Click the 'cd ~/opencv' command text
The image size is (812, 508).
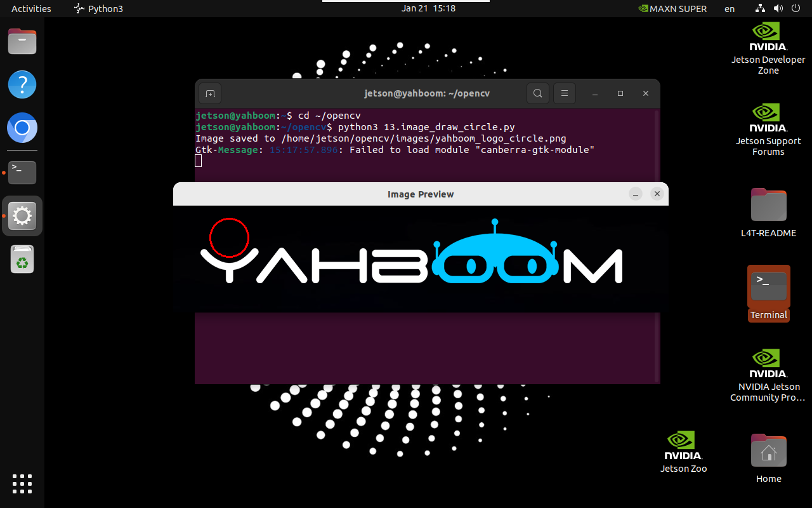coord(329,116)
